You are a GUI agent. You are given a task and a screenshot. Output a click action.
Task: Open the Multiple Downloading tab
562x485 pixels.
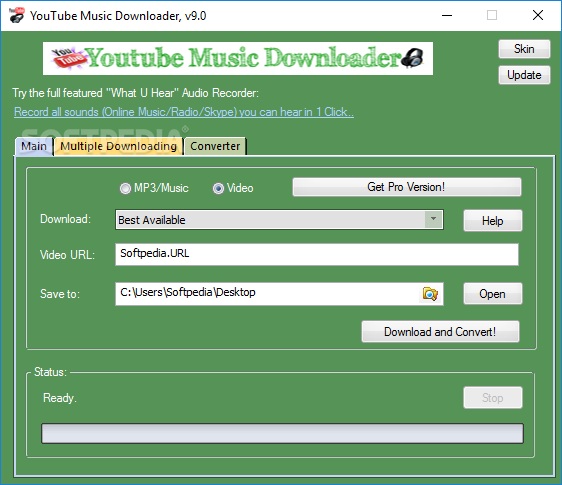click(x=118, y=146)
